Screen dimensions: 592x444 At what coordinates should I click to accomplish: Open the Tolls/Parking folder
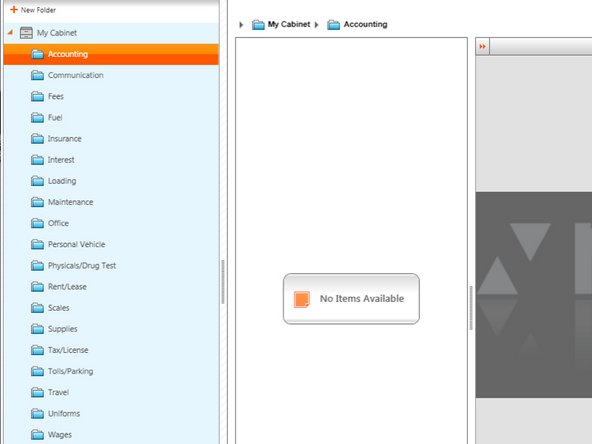pos(70,371)
